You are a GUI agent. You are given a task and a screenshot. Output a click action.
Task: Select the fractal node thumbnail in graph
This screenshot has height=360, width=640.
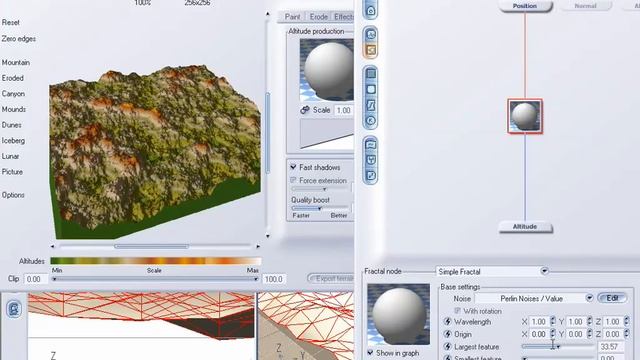[x=525, y=116]
